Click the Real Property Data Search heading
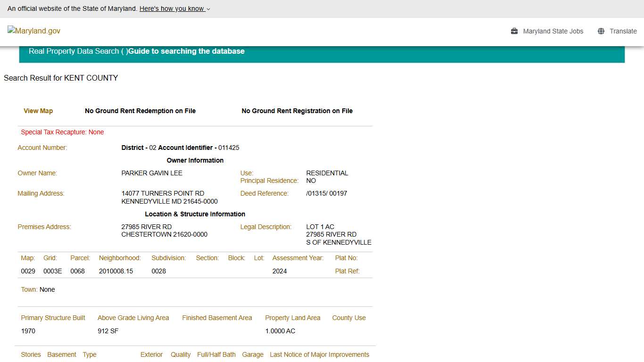 click(74, 51)
